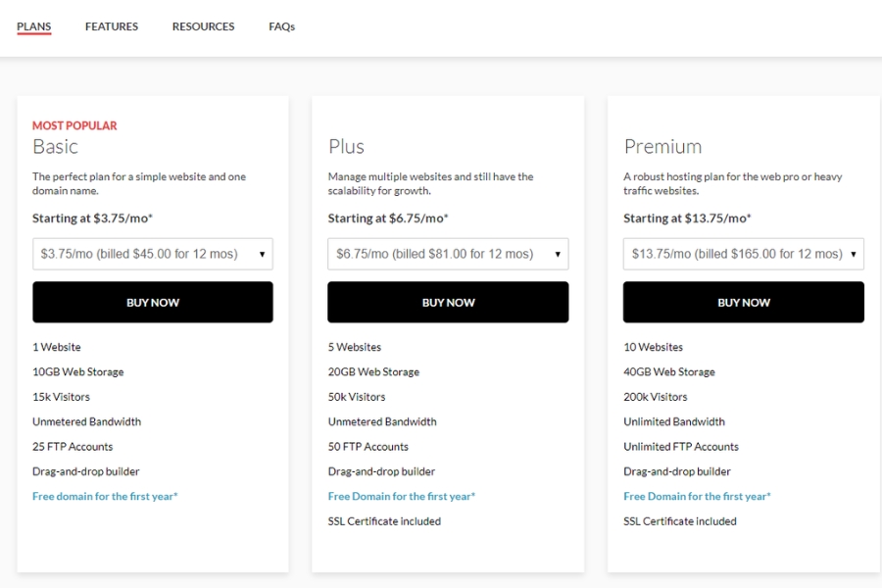Click '20GB Web Storage' text
The image size is (882, 588).
373,372
